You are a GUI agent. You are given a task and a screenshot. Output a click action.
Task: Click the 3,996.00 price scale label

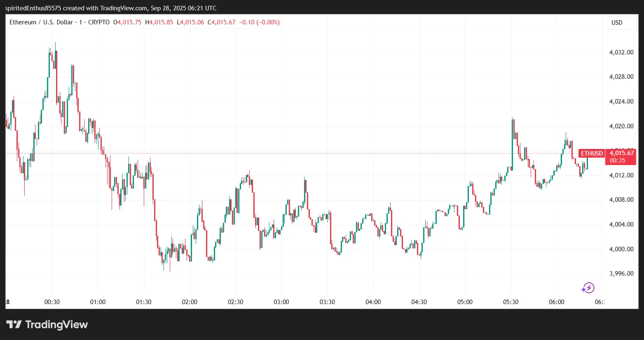point(621,274)
